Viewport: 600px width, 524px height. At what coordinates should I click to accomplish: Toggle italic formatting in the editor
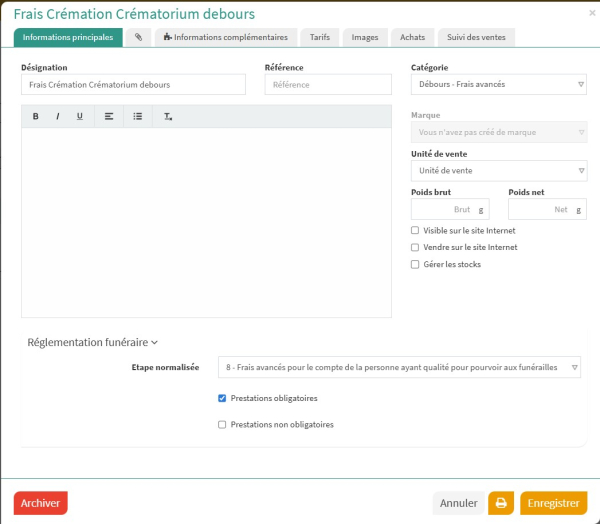(x=58, y=116)
